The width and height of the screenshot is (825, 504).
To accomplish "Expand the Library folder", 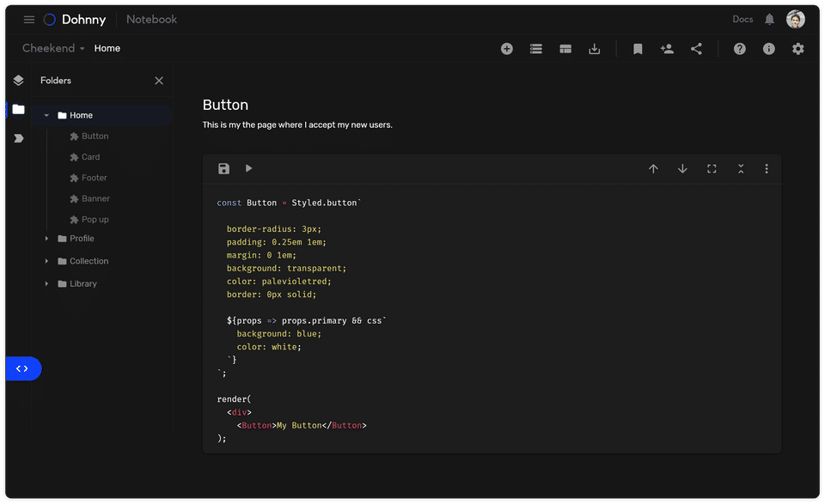I will [47, 284].
